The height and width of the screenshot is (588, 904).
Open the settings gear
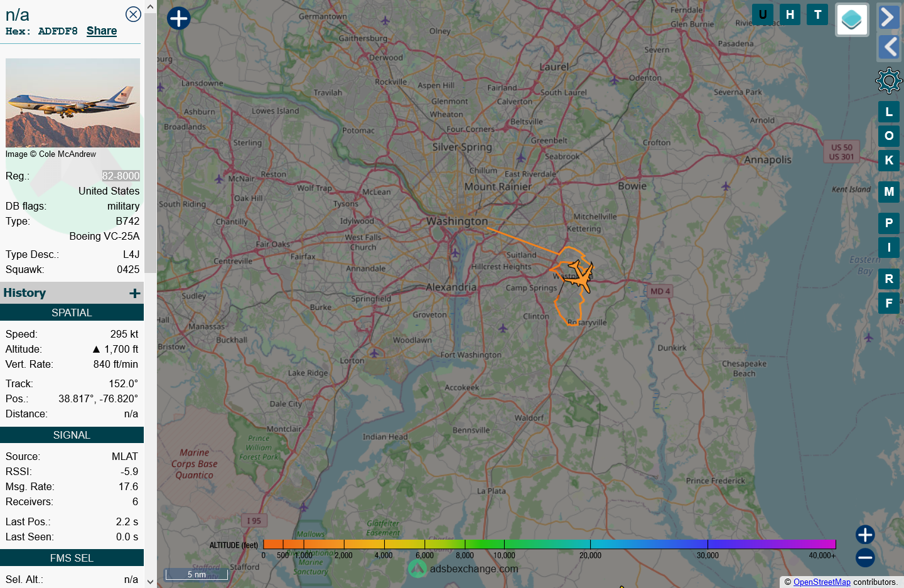888,81
